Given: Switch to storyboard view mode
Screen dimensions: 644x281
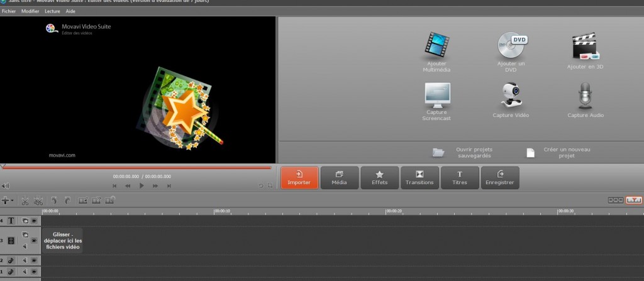Looking at the screenshot, I should 616,200.
